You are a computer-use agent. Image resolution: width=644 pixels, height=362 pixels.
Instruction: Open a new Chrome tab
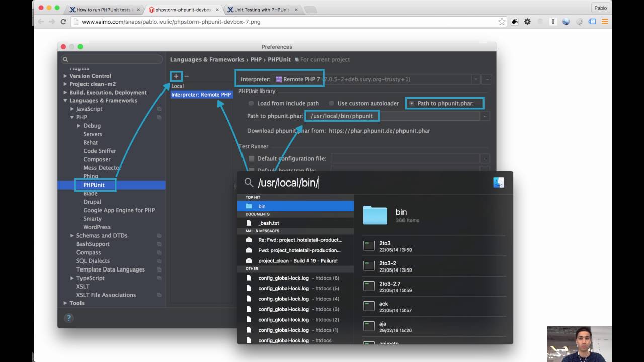pos(310,10)
